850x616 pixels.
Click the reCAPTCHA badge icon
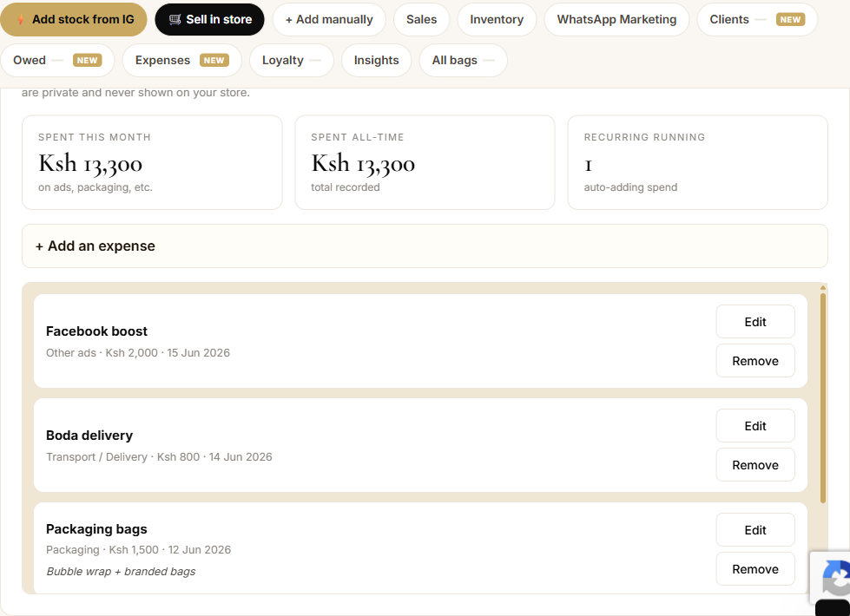point(835,578)
